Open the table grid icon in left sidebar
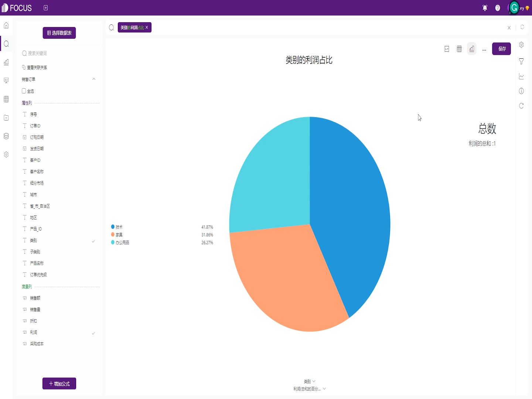532x399 pixels. point(6,99)
